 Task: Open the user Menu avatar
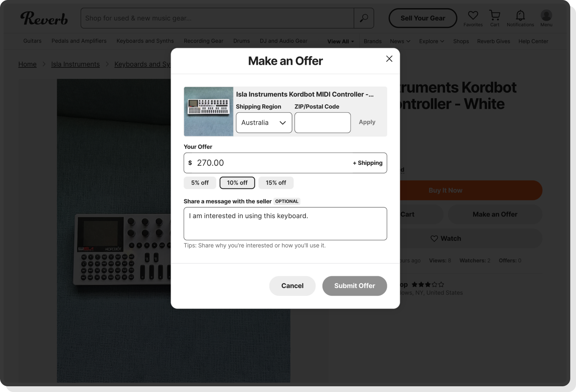546,15
